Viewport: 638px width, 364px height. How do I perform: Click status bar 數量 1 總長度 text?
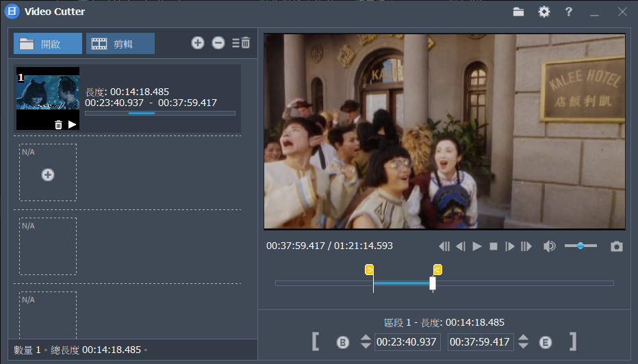(81, 350)
